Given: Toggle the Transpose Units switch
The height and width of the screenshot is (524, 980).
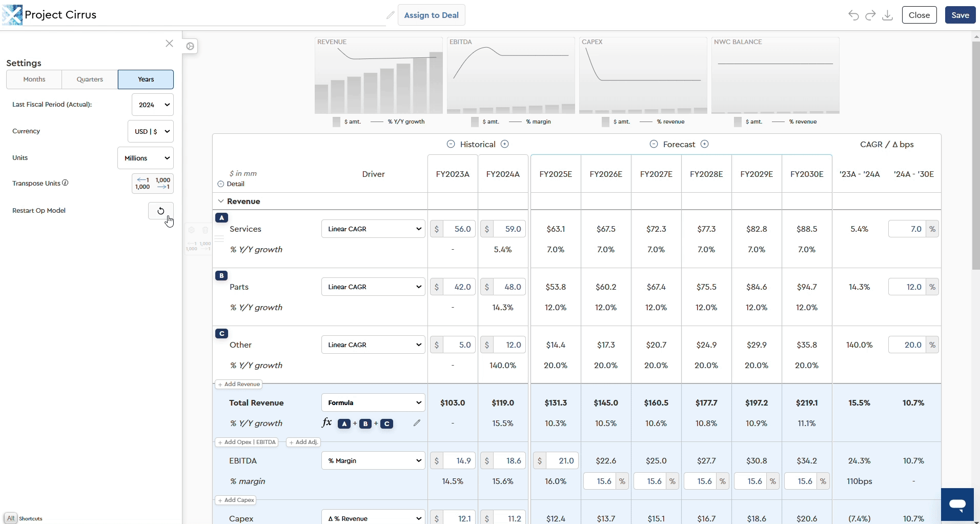Looking at the screenshot, I should (x=153, y=184).
